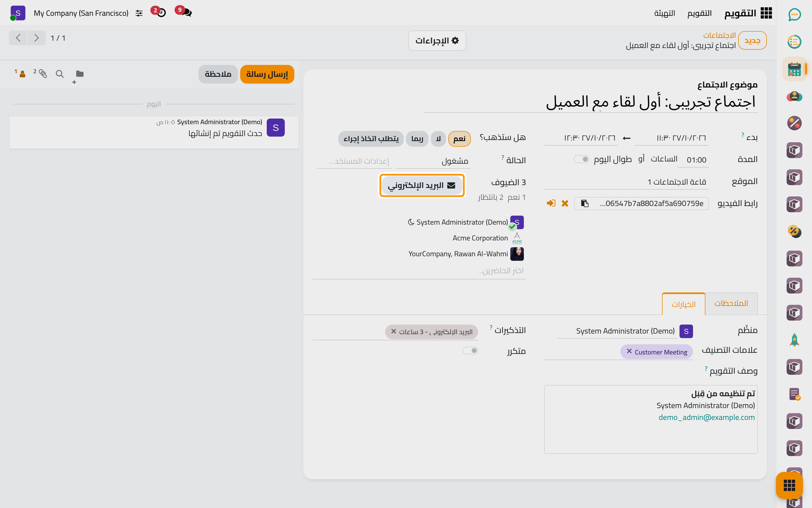Toggle the recurring (متكرر) switch
Screen dimensions: 812x508
click(x=470, y=351)
